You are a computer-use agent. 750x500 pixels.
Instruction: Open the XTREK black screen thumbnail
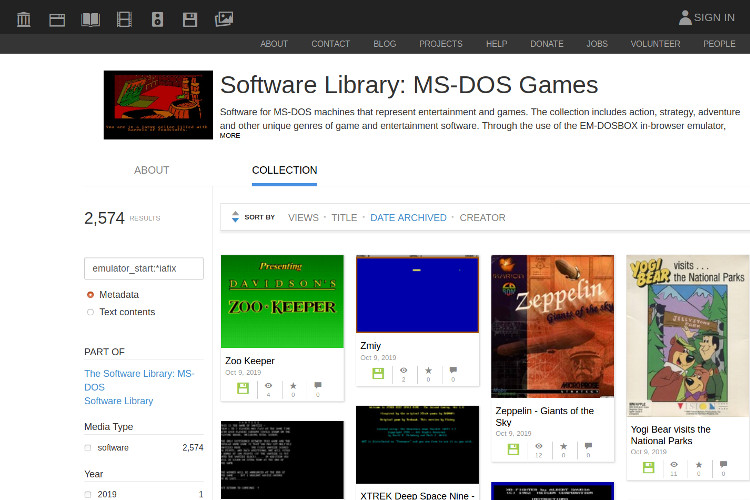point(417,445)
